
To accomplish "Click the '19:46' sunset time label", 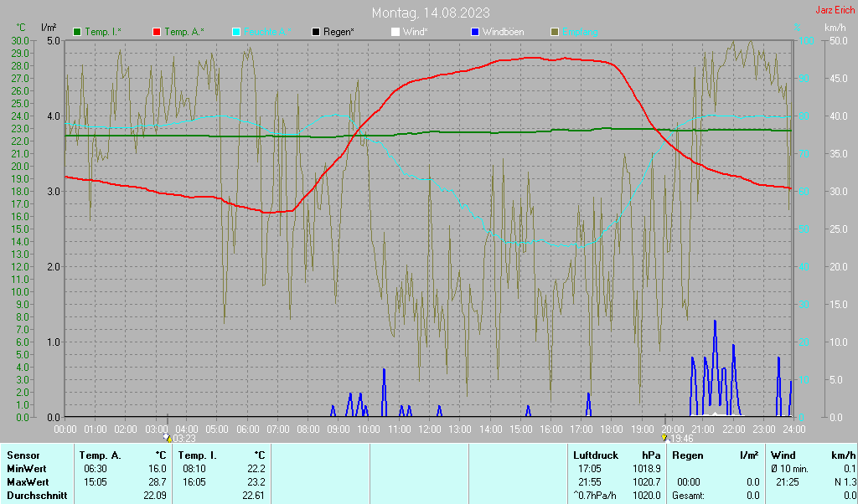I will pyautogui.click(x=682, y=439).
